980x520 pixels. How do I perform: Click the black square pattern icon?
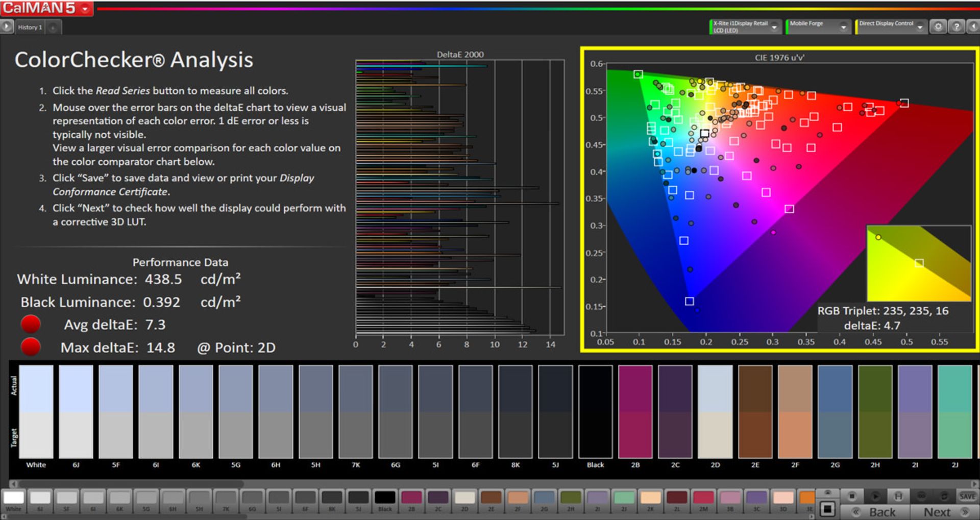coord(827,509)
